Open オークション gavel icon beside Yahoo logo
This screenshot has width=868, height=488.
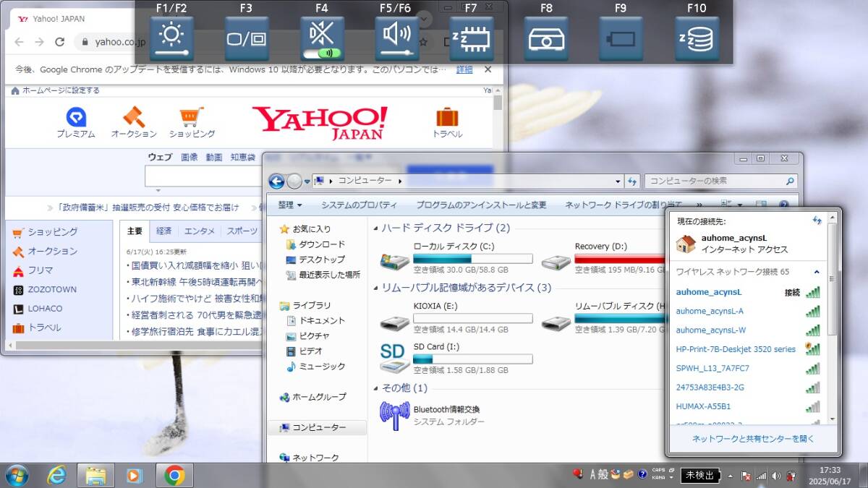tap(134, 122)
